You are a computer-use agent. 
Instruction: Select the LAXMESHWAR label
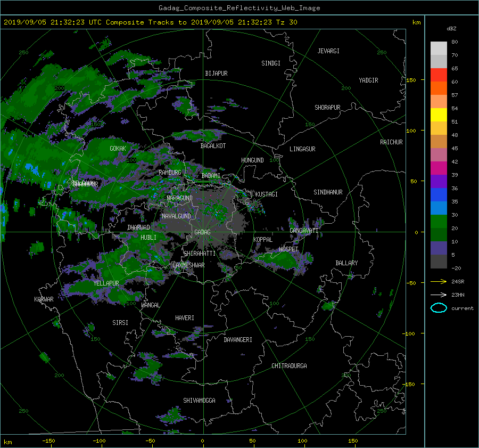click(188, 265)
